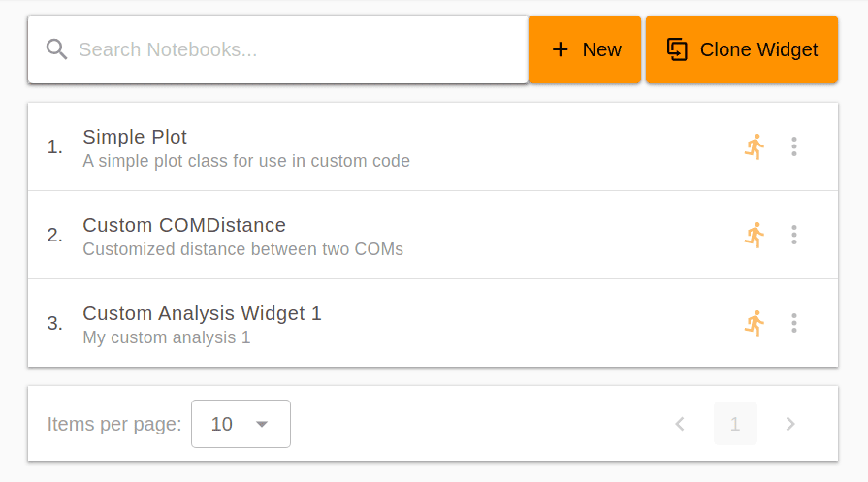
Task: Open more options for Simple Plot
Action: point(794,146)
